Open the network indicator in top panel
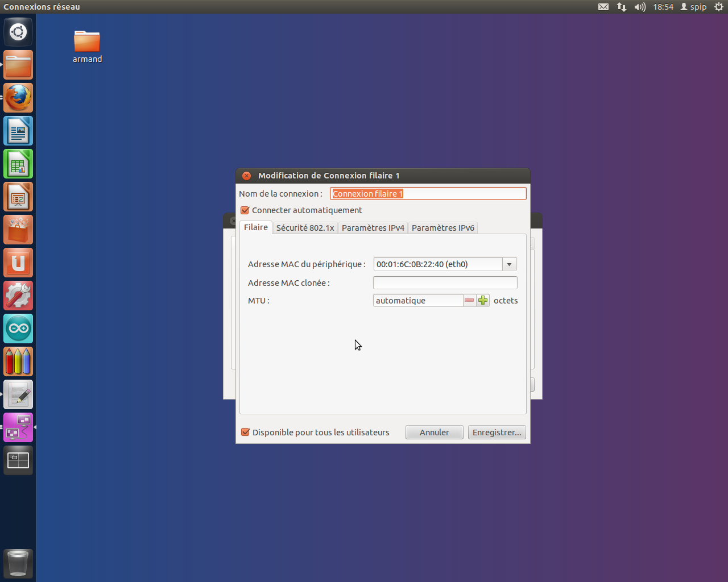The height and width of the screenshot is (582, 728). (622, 7)
